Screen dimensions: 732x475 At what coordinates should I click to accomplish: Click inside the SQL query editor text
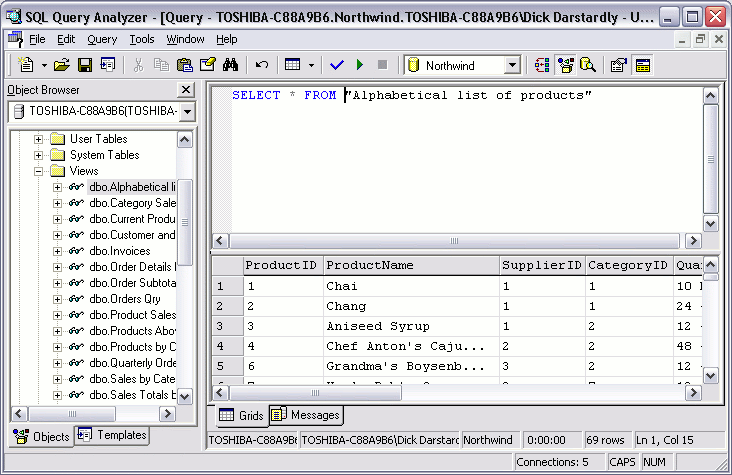click(412, 95)
